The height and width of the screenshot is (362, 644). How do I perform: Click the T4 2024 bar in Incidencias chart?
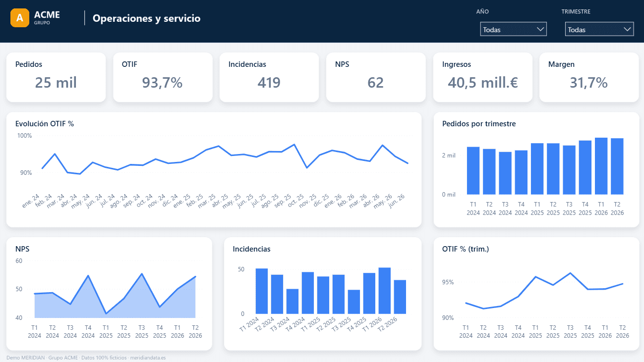[308, 293]
